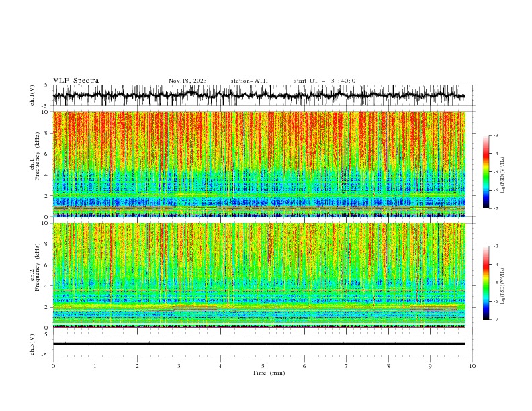Click the ch.1 "Frequency (kHz)" axis label
Viewport: 532px width, 411px height.
coord(38,156)
